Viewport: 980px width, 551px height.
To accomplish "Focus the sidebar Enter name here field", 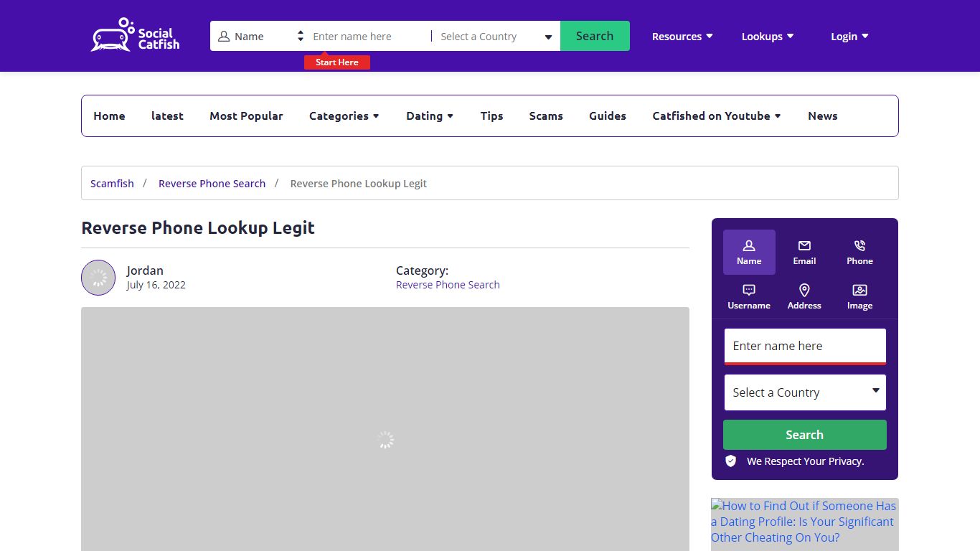I will (x=805, y=346).
